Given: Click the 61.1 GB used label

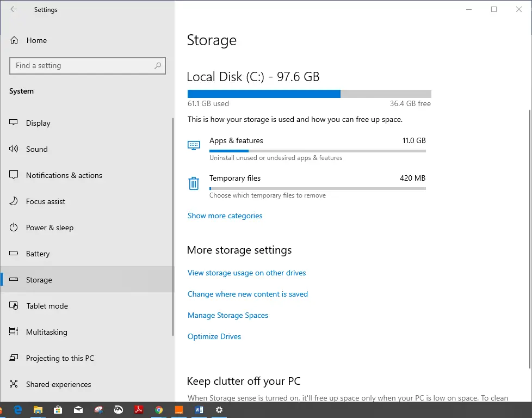Looking at the screenshot, I should [208, 103].
